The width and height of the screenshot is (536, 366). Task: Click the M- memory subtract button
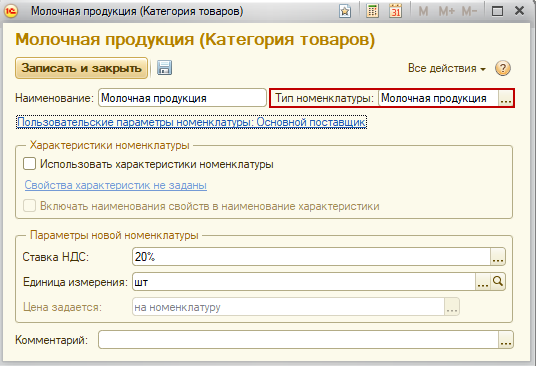pos(469,11)
